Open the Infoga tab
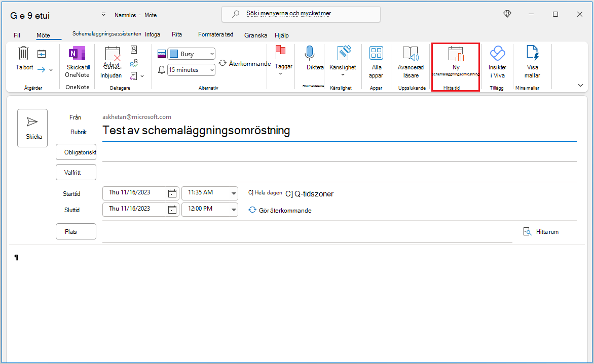The image size is (594, 364). click(x=152, y=34)
